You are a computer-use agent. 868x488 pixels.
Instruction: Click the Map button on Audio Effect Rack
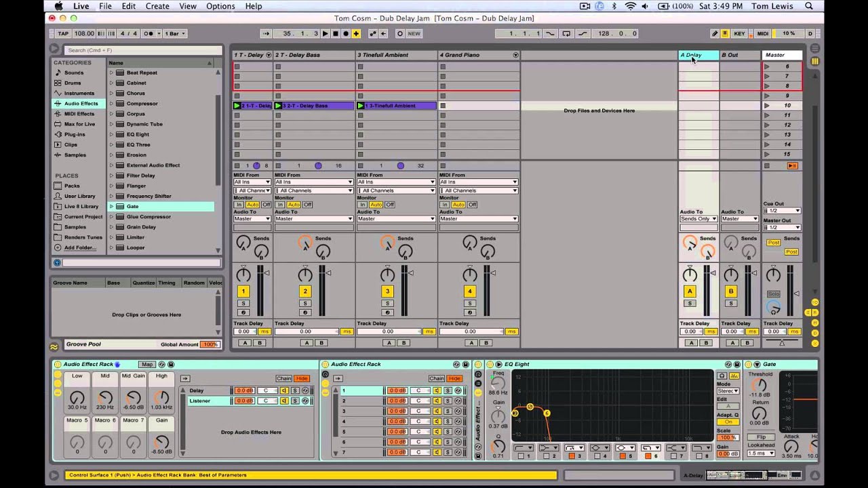146,365
